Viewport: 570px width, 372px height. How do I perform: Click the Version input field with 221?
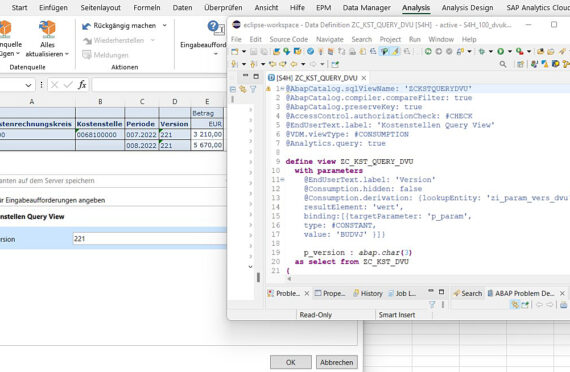click(x=150, y=239)
